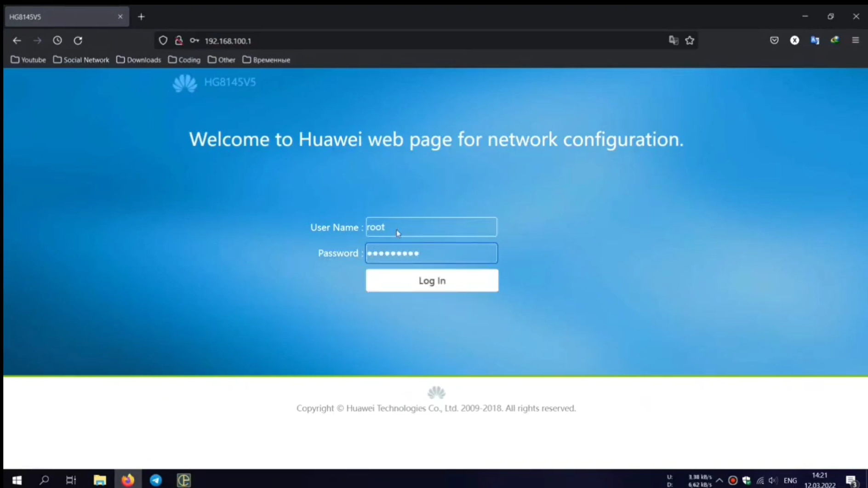The width and height of the screenshot is (868, 488).
Task: Bookmark this page with the star icon
Action: [x=690, y=40]
